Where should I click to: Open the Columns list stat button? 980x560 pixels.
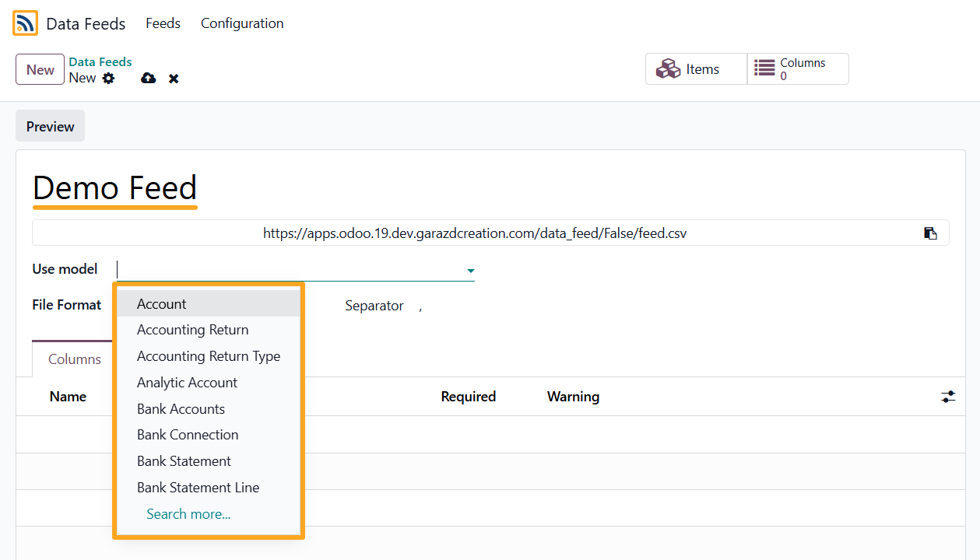point(798,69)
